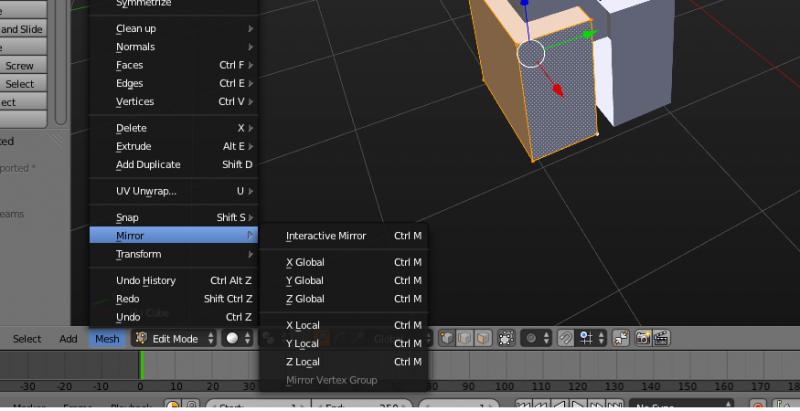Viewport: 800px width, 411px height.
Task: Expand the Vertices submenu
Action: point(173,102)
